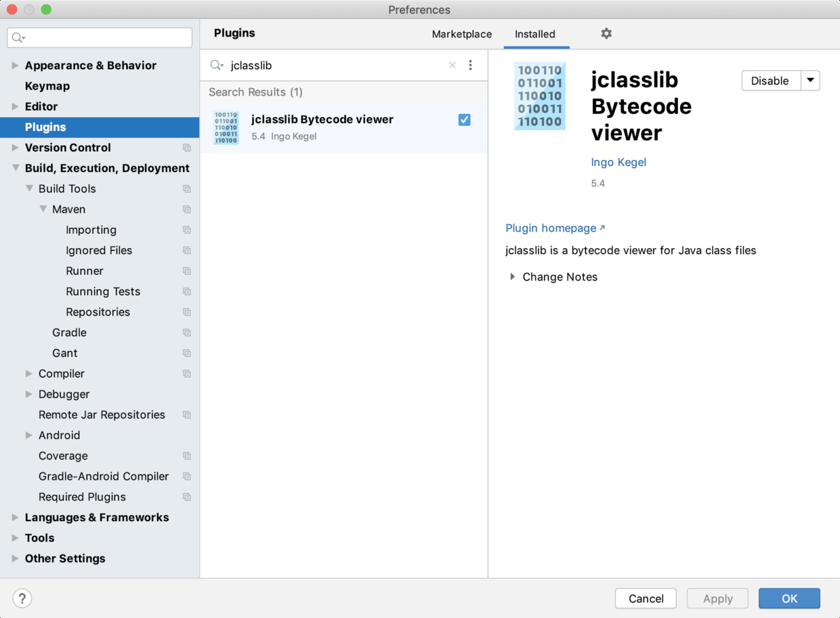Click the plugins settings gear icon
The height and width of the screenshot is (618, 840).
606,33
